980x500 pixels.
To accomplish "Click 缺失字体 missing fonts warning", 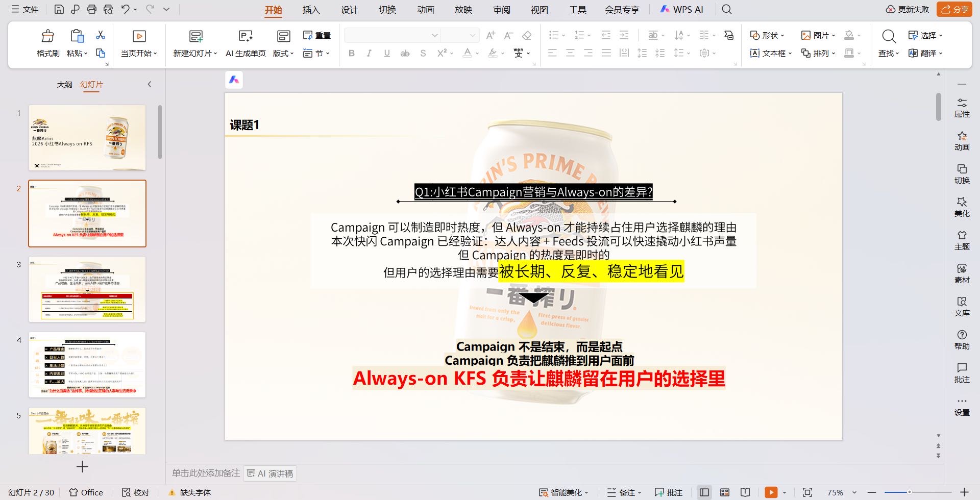I will click(189, 492).
